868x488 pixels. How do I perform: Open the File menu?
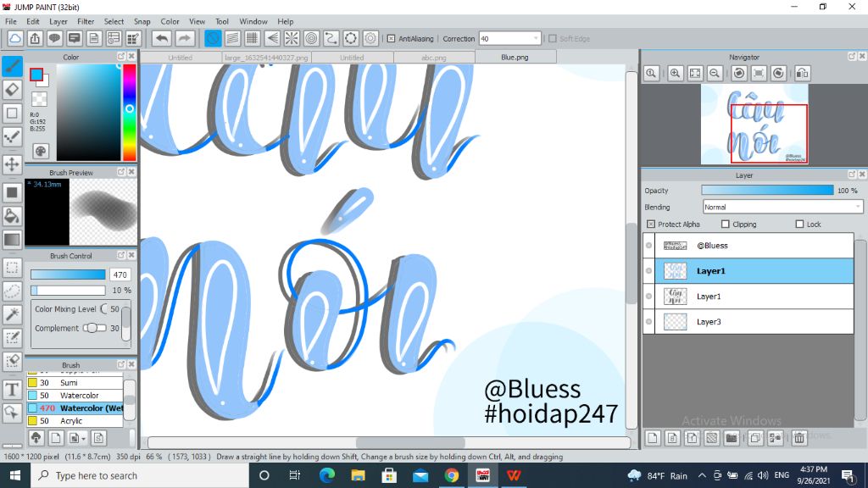point(11,21)
